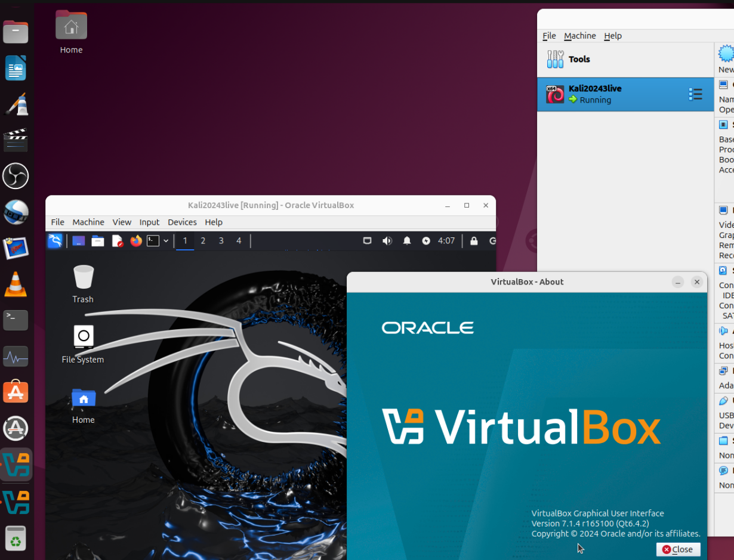
Task: Close the VirtualBox About dialog with Close button
Action: click(x=678, y=549)
